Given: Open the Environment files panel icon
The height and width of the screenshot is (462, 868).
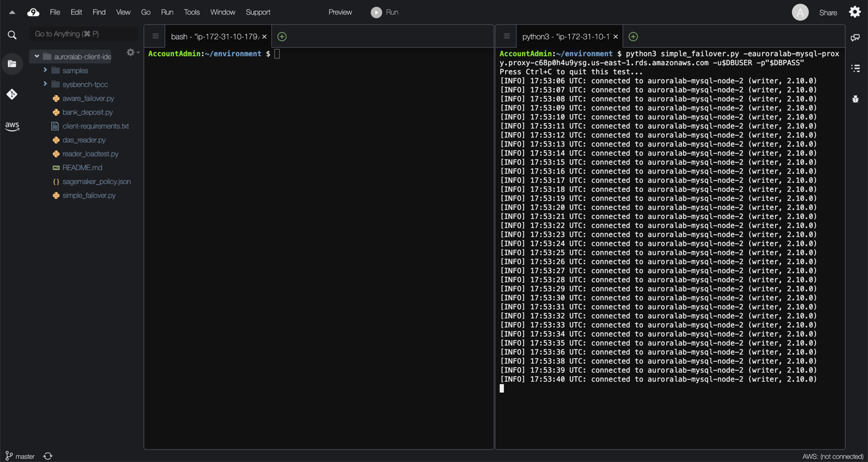Looking at the screenshot, I should point(12,64).
